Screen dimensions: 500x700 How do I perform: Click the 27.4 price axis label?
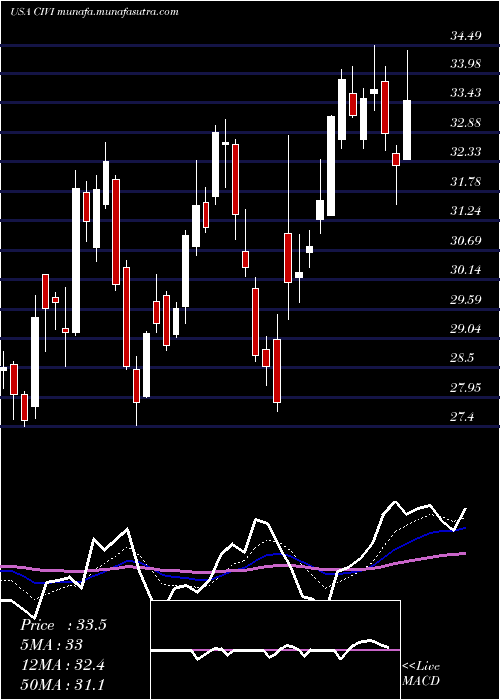(x=462, y=417)
